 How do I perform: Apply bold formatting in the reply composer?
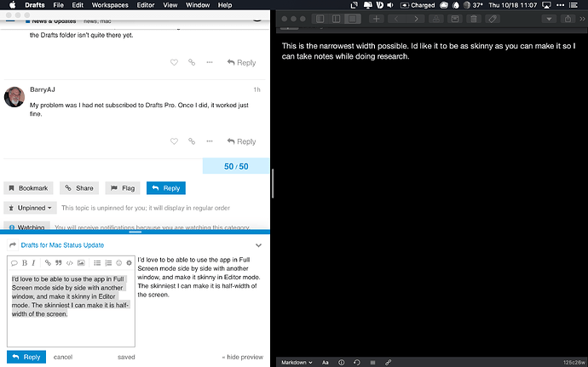tap(25, 263)
